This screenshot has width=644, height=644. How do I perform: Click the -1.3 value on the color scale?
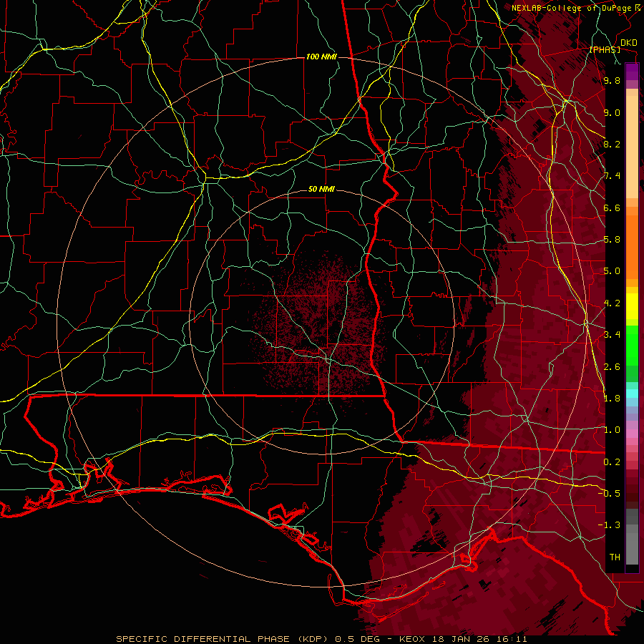609,525
